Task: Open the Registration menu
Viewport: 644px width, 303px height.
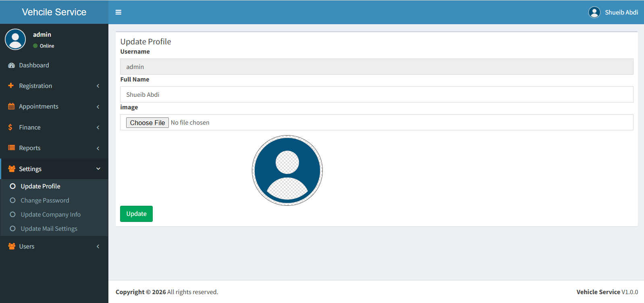Action: pyautogui.click(x=54, y=86)
